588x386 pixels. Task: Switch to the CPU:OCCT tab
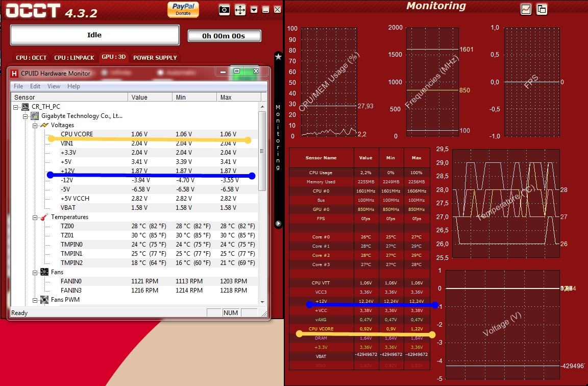point(31,57)
